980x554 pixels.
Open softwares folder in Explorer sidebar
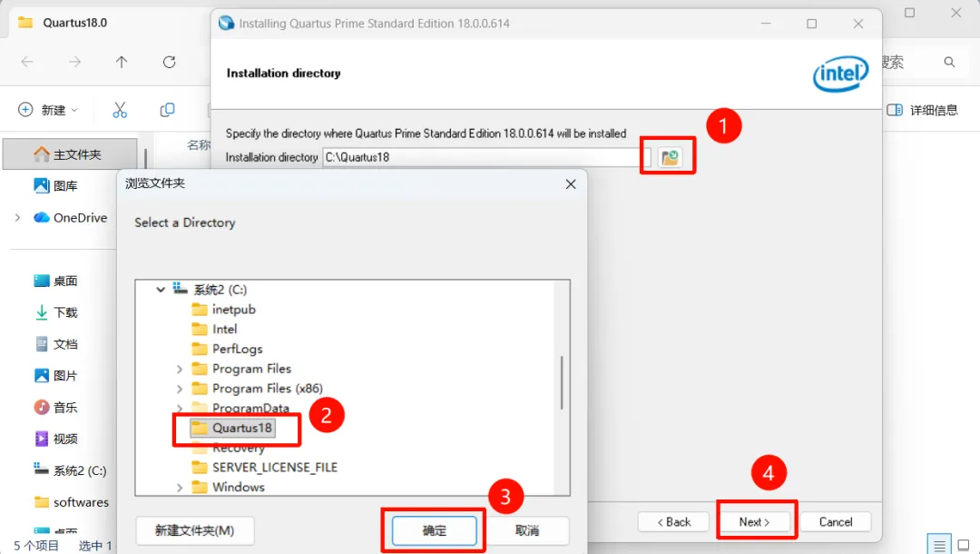[x=72, y=502]
